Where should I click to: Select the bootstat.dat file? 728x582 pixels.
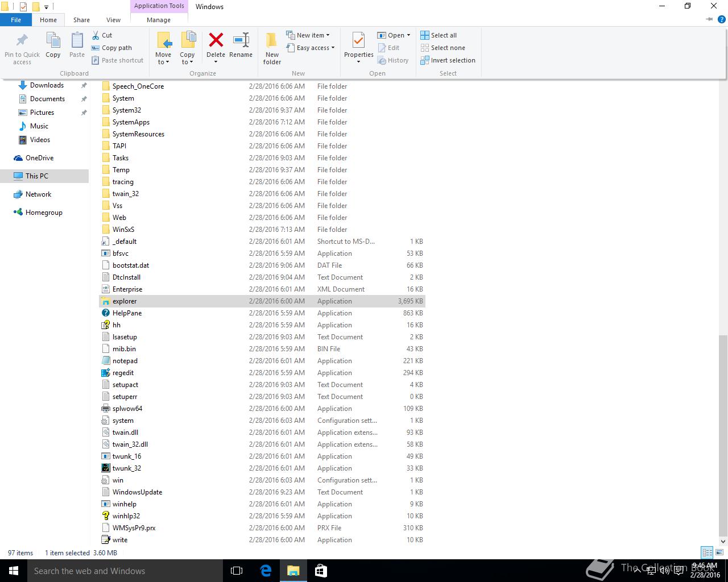263,265
